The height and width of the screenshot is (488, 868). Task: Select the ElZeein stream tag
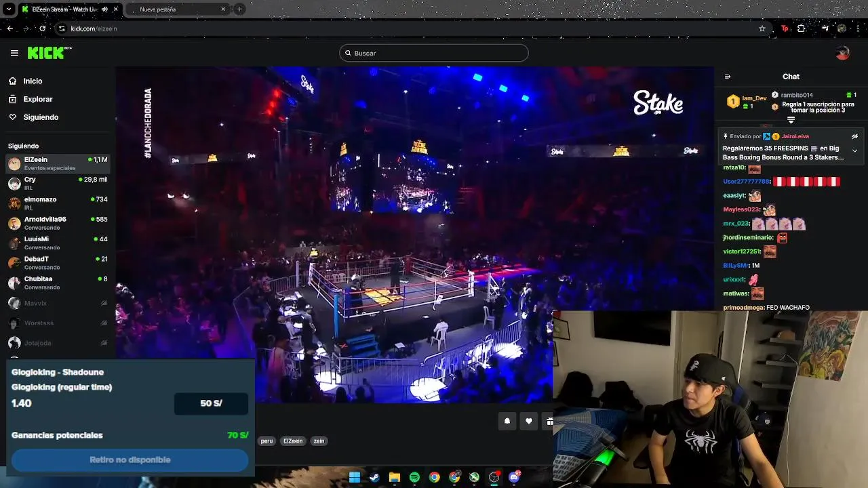click(293, 441)
